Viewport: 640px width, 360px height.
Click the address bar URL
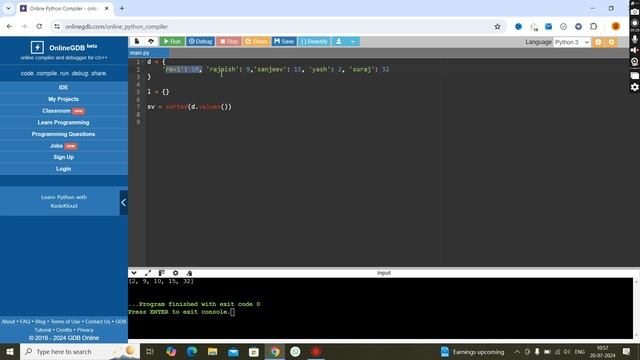pyautogui.click(x=116, y=27)
